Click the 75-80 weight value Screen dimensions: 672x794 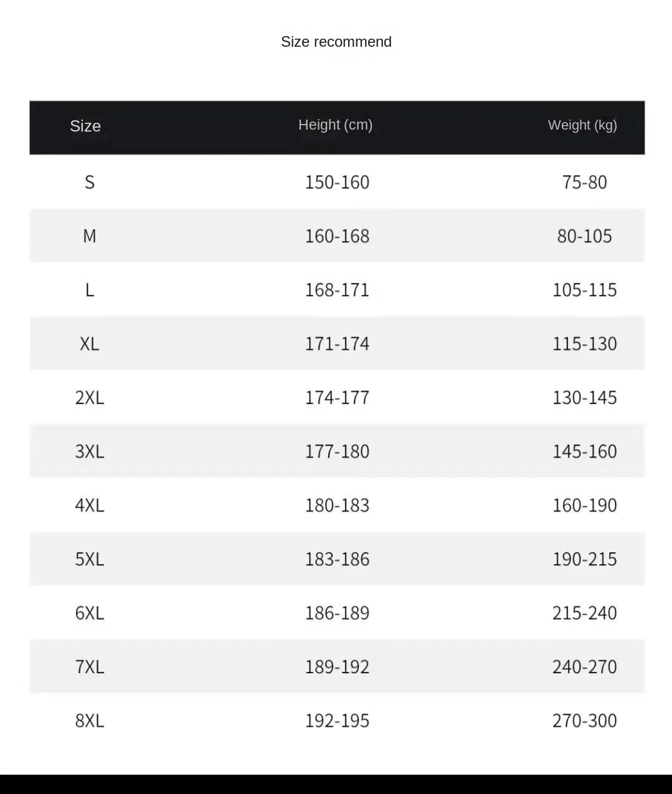pos(584,182)
